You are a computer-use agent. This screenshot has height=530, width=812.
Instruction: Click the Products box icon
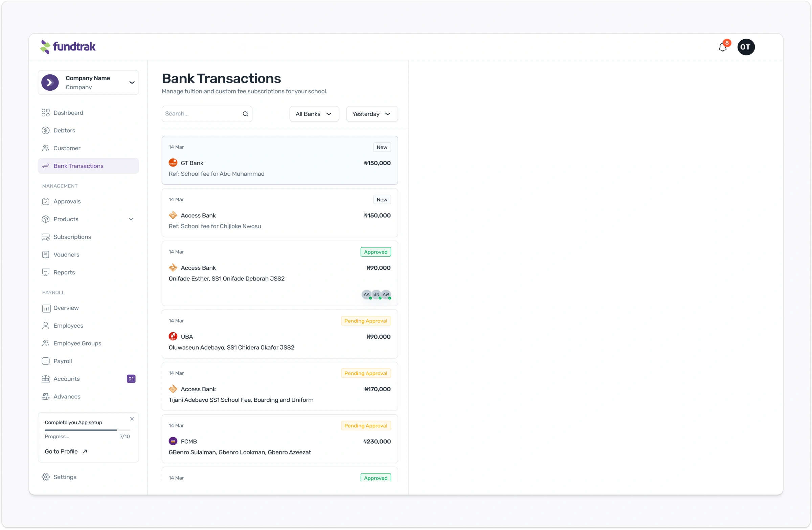pyautogui.click(x=46, y=219)
